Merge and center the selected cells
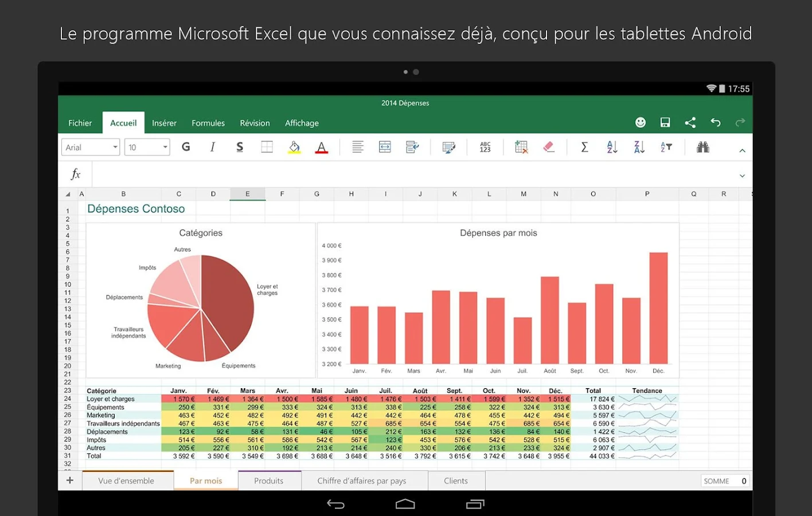The image size is (812, 516). (385, 147)
